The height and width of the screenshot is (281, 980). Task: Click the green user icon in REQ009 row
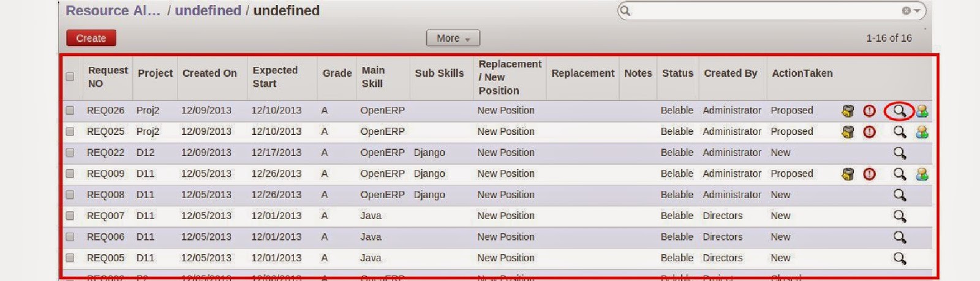[922, 174]
